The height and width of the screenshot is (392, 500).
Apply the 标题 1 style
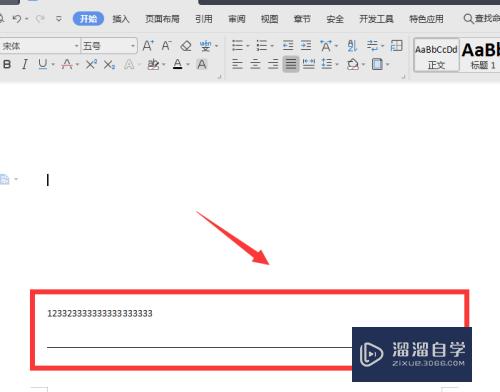tap(480, 55)
